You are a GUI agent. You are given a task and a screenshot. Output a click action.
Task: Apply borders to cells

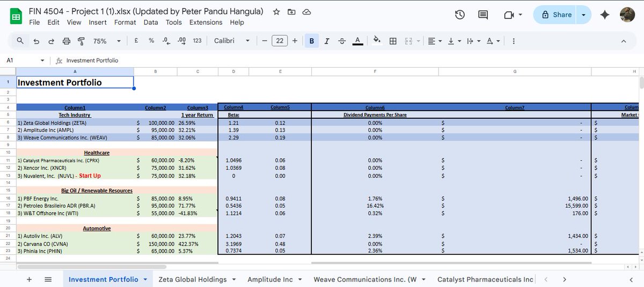393,41
